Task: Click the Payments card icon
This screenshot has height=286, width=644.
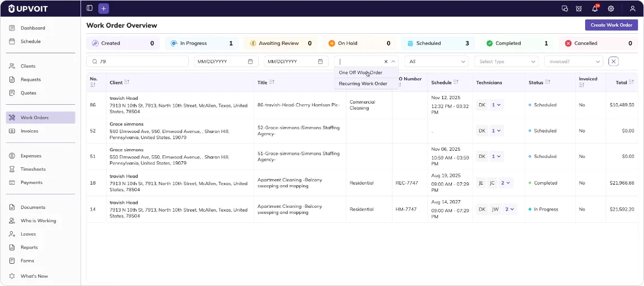Action: tap(12, 182)
